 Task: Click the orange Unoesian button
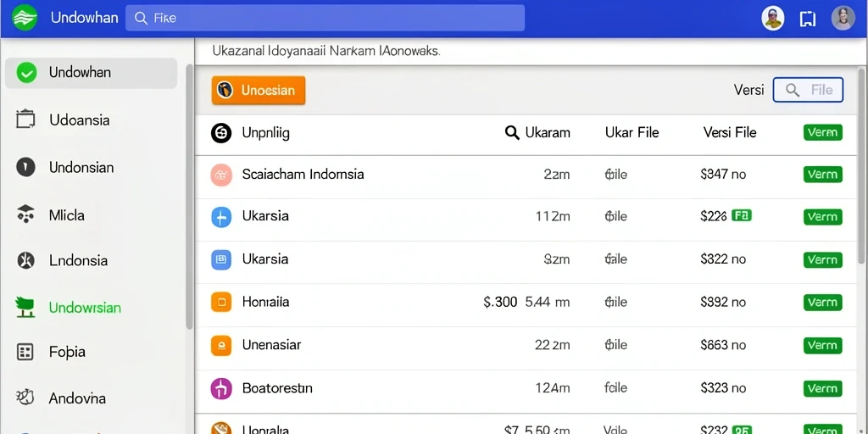259,90
